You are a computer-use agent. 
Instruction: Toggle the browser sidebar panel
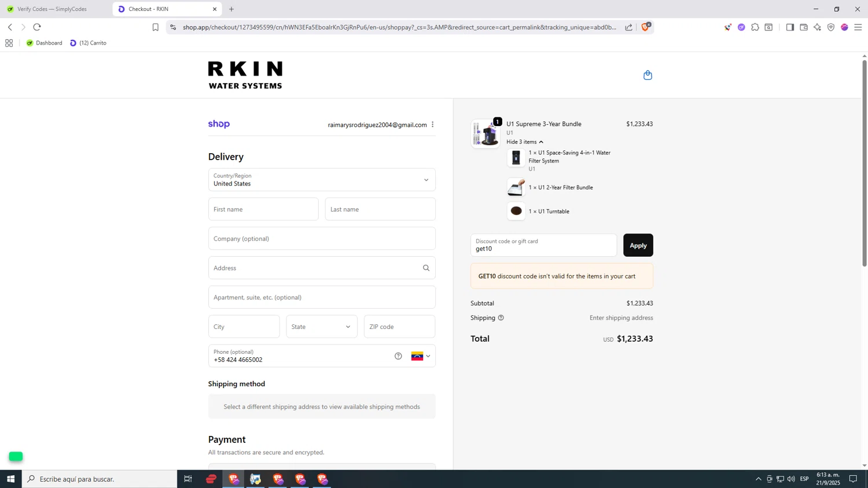pos(790,27)
